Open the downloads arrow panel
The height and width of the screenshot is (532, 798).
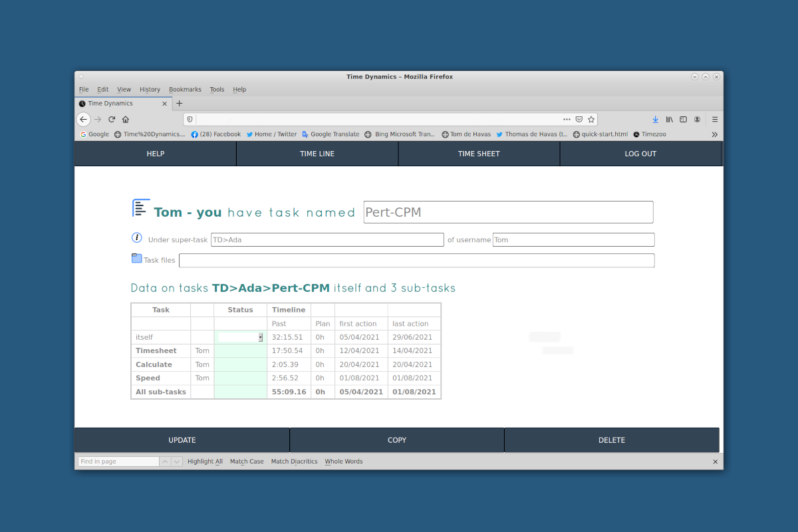click(x=655, y=119)
